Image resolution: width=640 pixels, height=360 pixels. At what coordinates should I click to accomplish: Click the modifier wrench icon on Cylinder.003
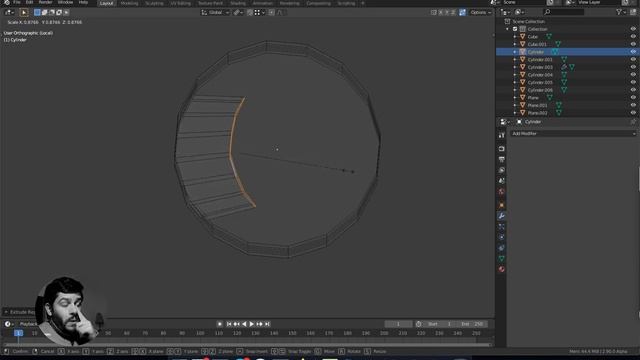point(564,67)
